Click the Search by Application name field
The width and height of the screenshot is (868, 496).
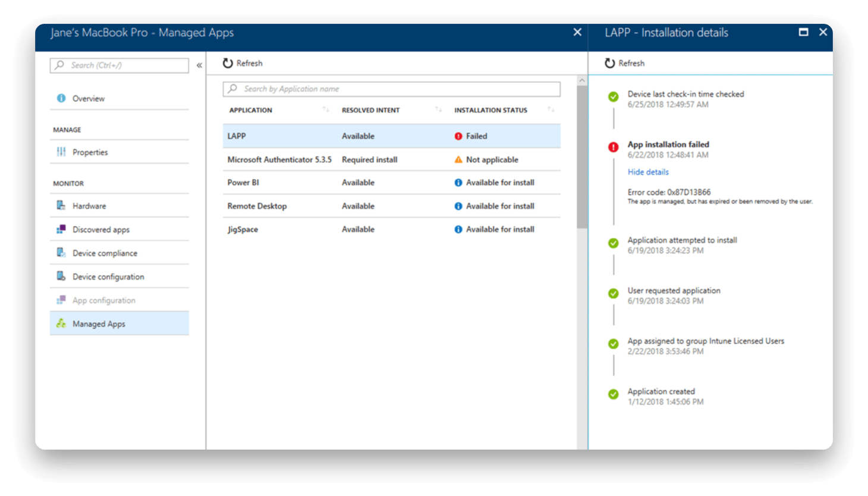pos(392,89)
